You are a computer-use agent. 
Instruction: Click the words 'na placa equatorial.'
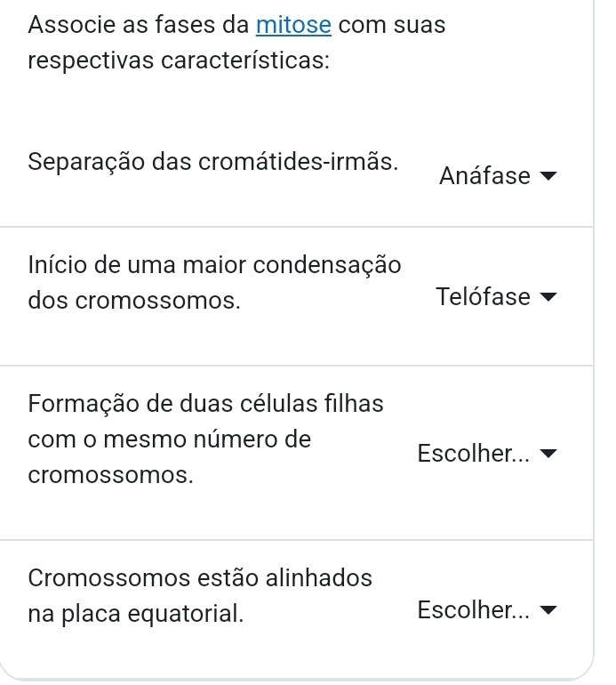click(x=134, y=613)
